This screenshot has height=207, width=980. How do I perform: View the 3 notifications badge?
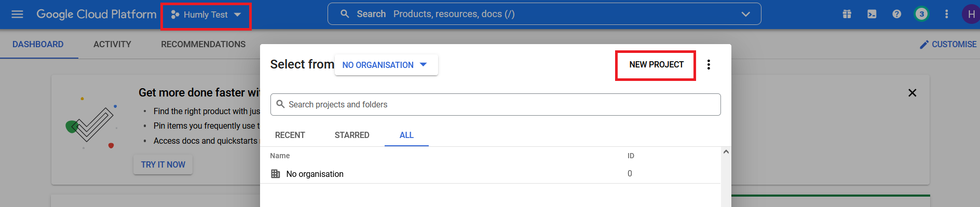coord(922,14)
